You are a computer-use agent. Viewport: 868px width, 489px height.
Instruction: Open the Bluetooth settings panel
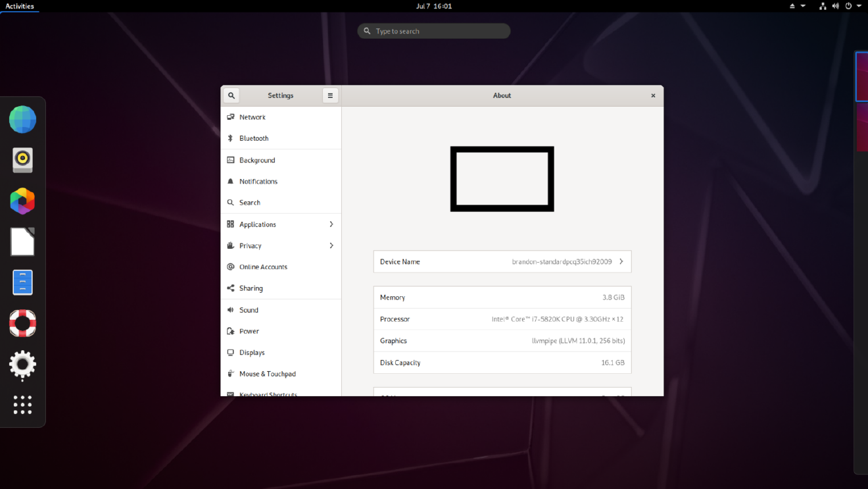coord(253,138)
